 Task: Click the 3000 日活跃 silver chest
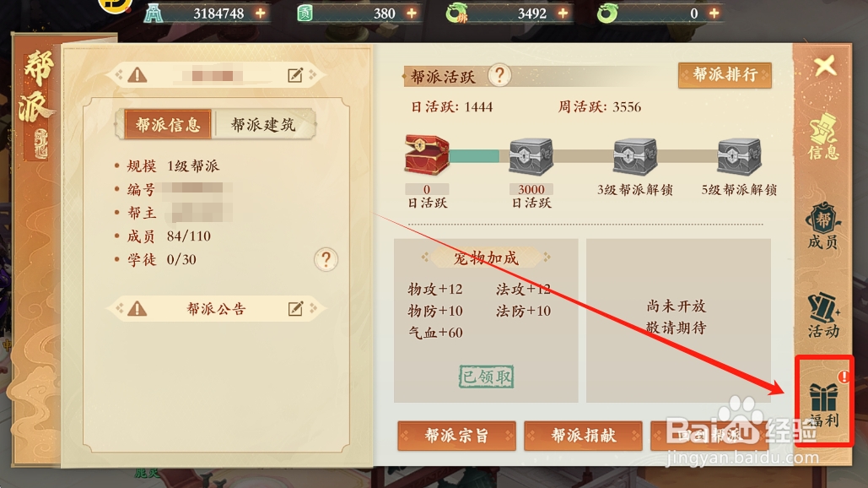coord(531,156)
